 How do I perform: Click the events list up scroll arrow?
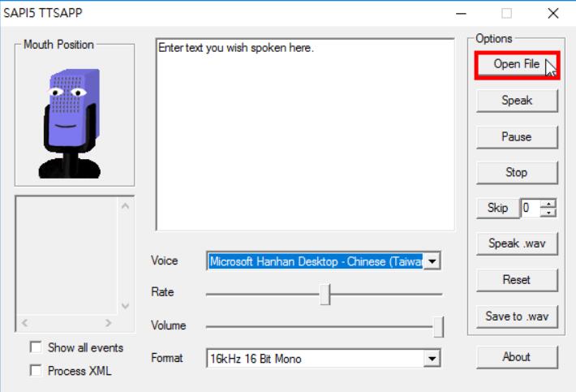click(125, 206)
